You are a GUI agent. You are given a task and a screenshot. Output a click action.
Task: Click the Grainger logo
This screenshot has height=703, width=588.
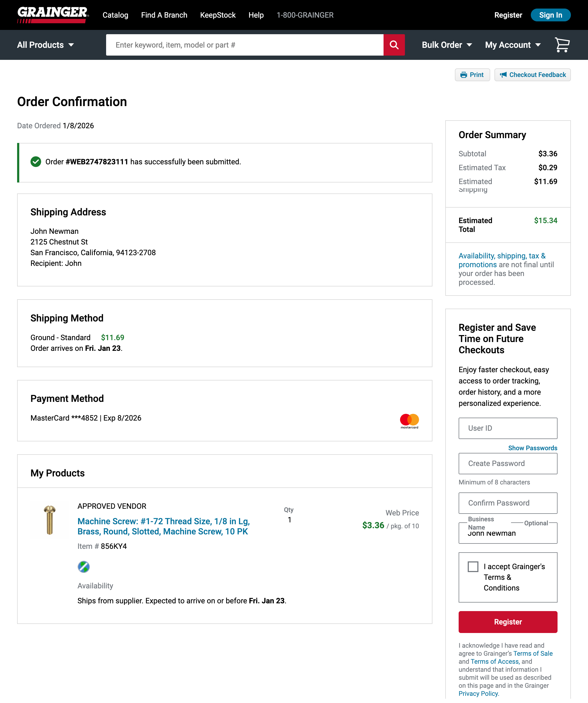(x=53, y=15)
